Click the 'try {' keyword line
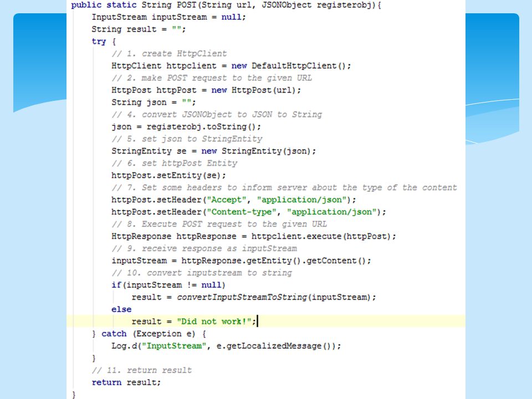532x399 pixels. (x=104, y=42)
